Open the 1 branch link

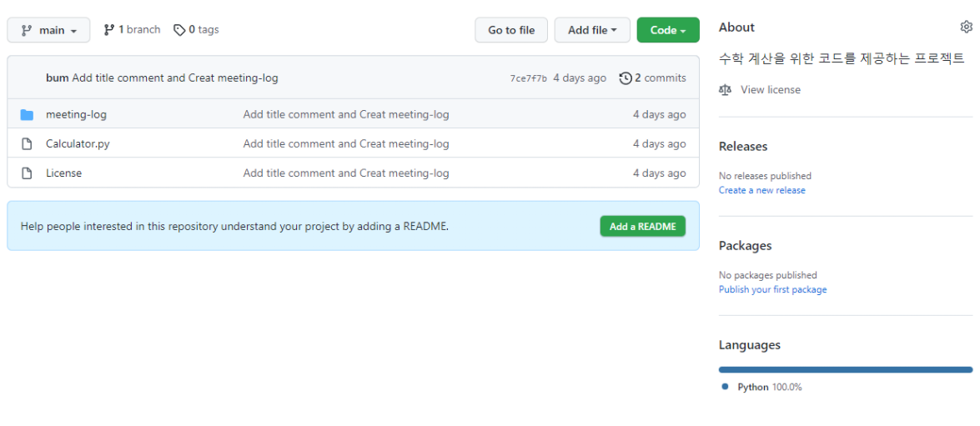click(x=132, y=29)
